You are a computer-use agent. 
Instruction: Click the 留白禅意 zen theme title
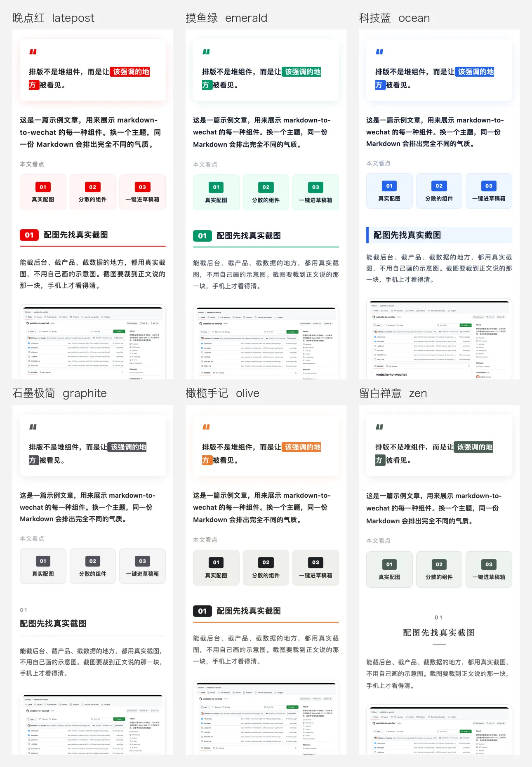(x=393, y=393)
